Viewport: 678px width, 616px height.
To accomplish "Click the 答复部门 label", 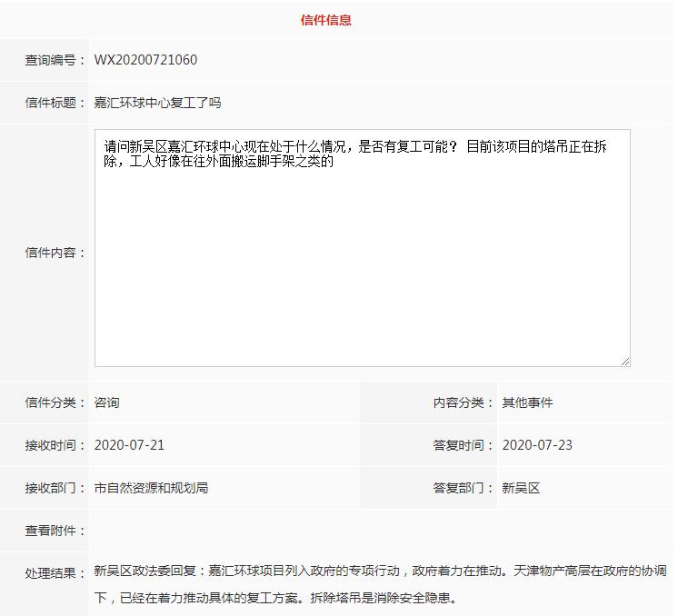I will 463,488.
